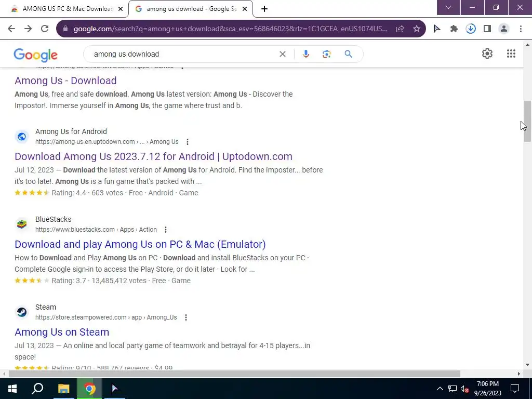Open the Chrome profile avatar

point(504,29)
